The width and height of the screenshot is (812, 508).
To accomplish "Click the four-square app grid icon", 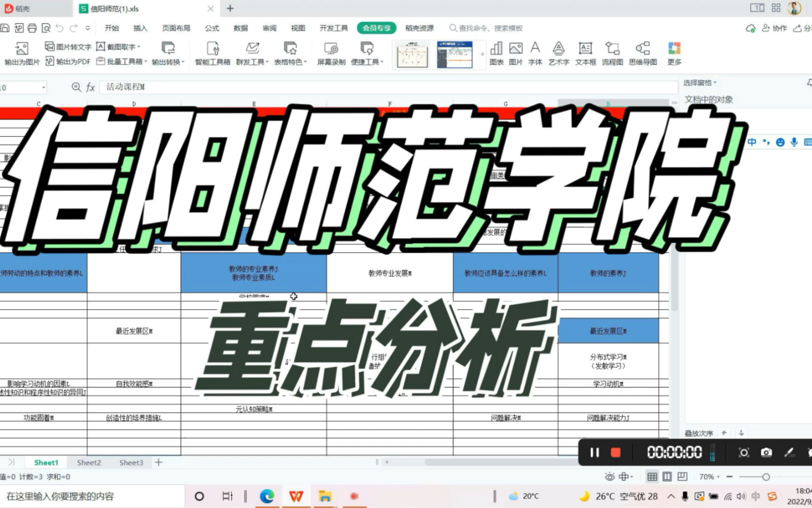I will click(x=776, y=8).
